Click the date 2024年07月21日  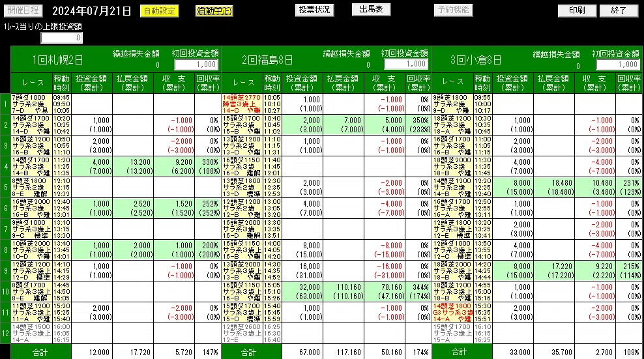92,10
